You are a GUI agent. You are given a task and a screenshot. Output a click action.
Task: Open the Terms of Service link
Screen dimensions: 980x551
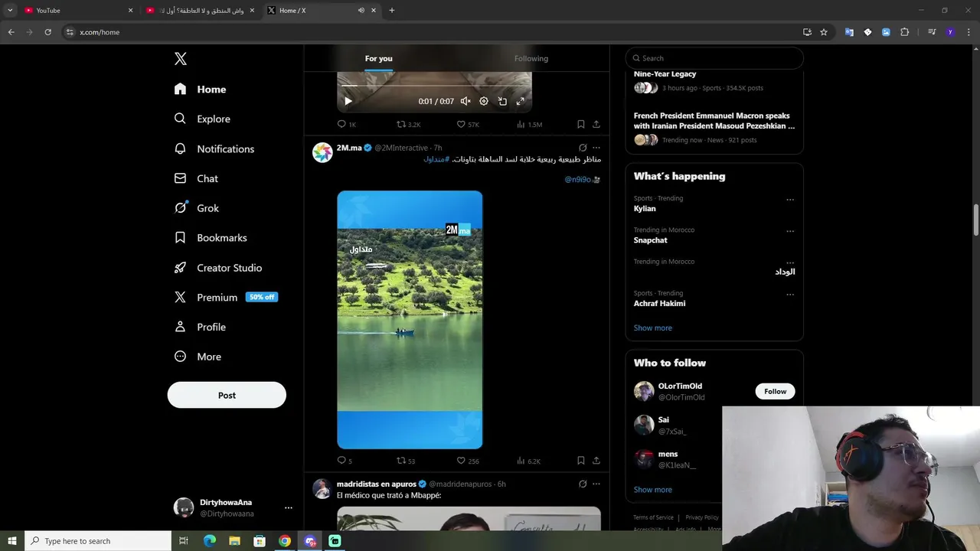(x=653, y=517)
